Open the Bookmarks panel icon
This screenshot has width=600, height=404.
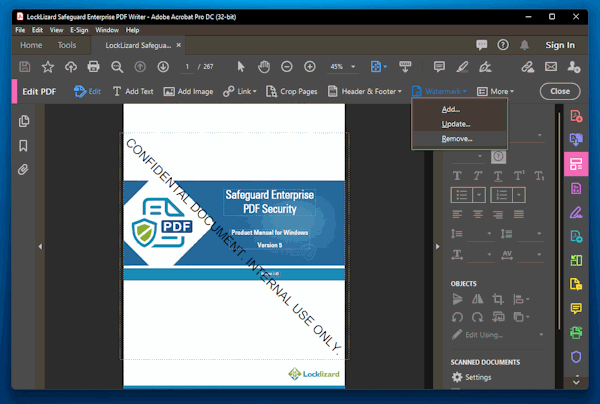23,145
